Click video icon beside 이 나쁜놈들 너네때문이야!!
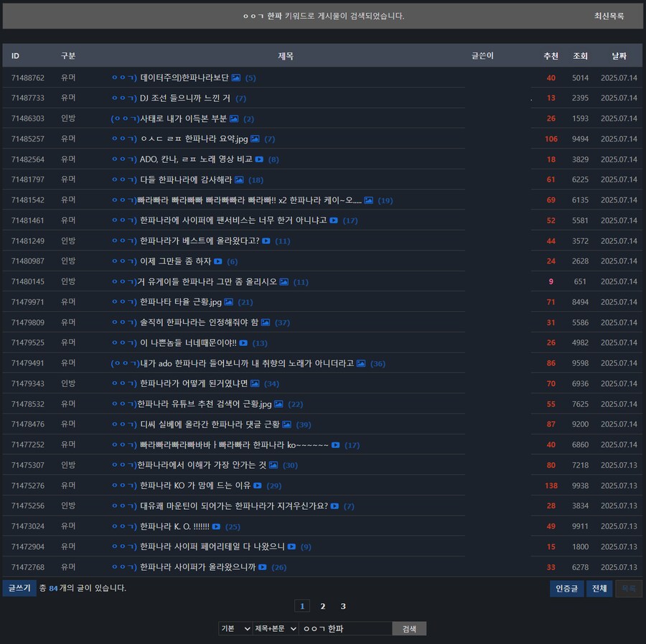 243,342
